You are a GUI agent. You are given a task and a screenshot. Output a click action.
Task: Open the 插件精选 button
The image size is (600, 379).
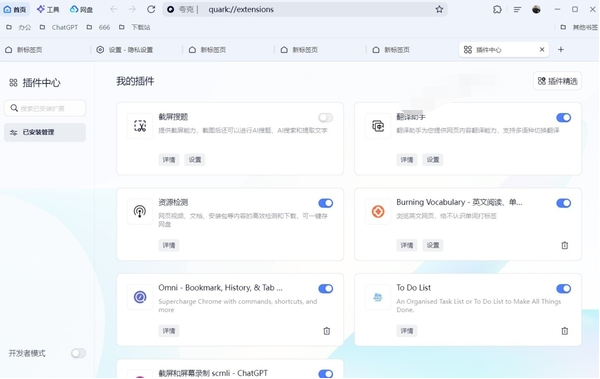(558, 81)
